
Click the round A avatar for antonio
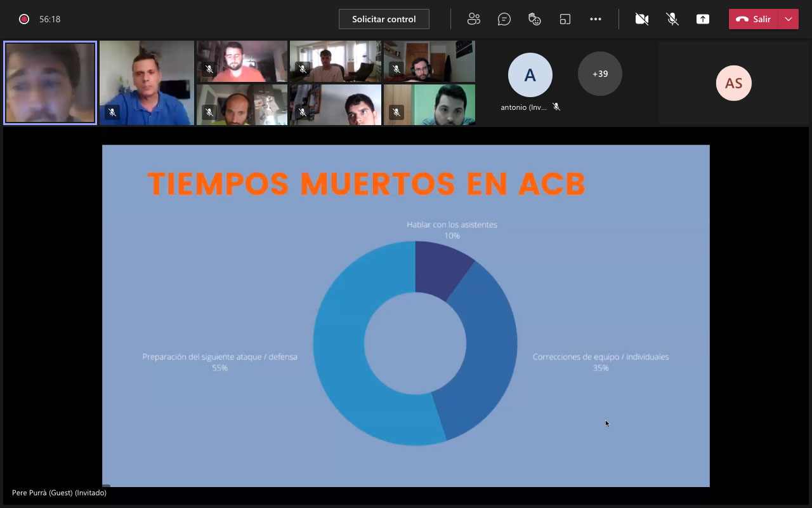530,75
